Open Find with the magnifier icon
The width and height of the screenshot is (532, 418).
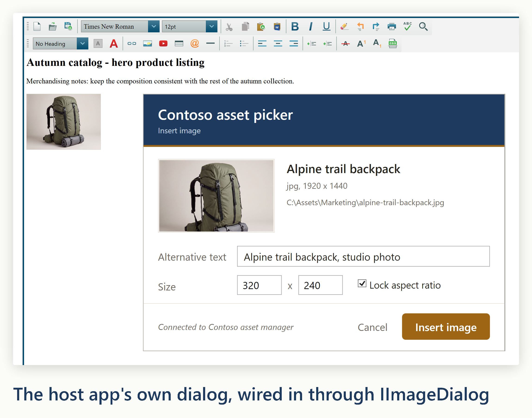[423, 26]
